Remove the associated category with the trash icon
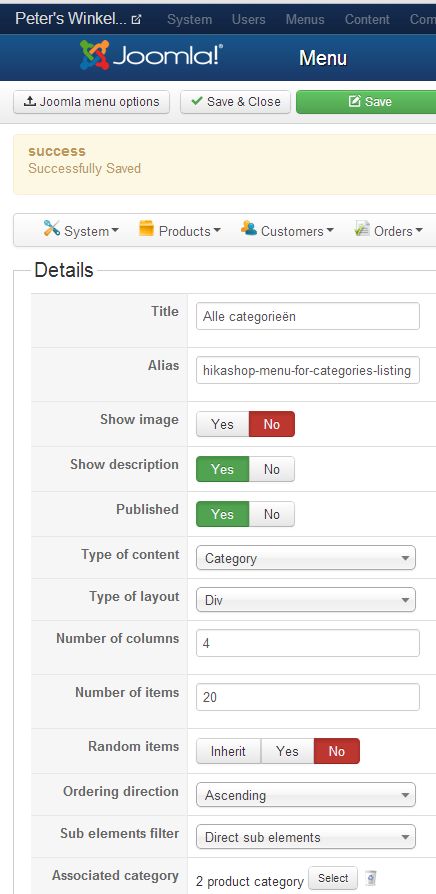Image resolution: width=436 pixels, height=894 pixels. (371, 877)
